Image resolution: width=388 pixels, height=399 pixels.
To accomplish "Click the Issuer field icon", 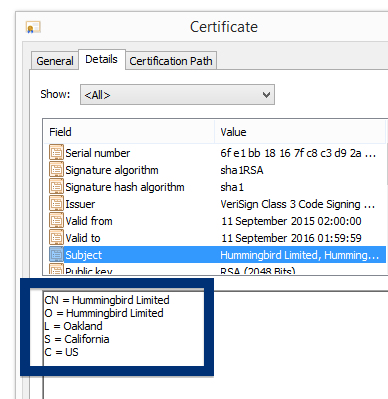I will tap(56, 204).
